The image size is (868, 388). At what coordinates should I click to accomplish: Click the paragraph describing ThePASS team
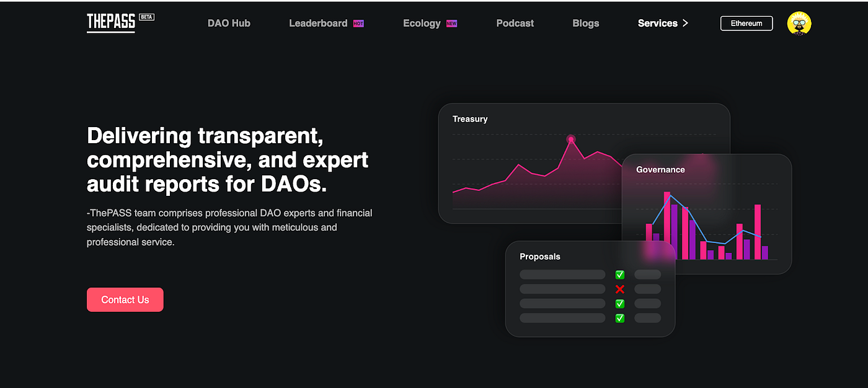[x=229, y=227]
